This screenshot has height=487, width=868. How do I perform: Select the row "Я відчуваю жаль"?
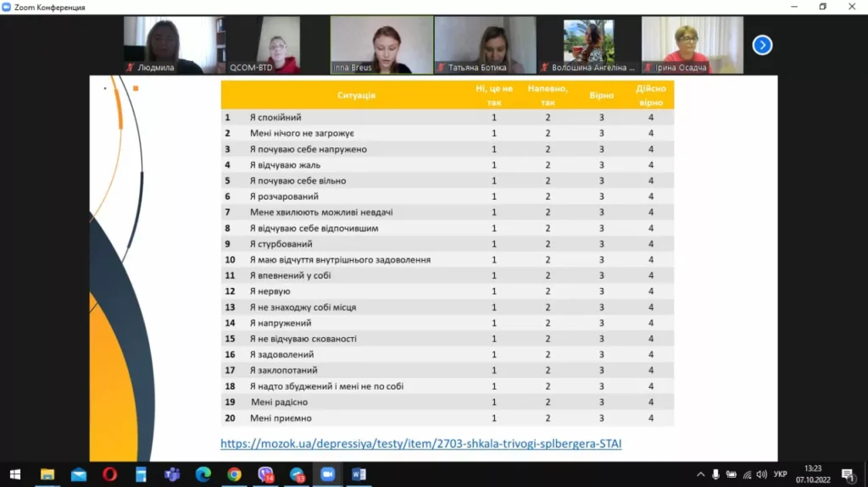pos(448,165)
